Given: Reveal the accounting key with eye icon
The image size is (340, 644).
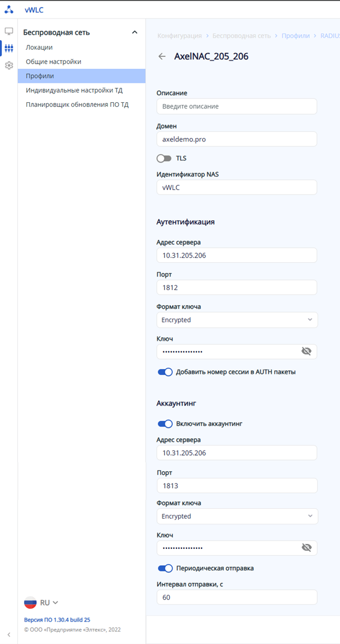Looking at the screenshot, I should click(306, 547).
